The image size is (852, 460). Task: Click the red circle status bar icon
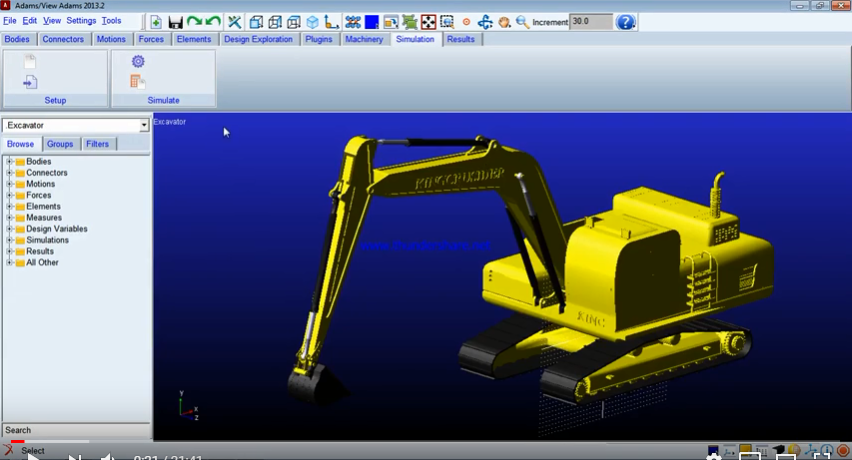point(843,450)
